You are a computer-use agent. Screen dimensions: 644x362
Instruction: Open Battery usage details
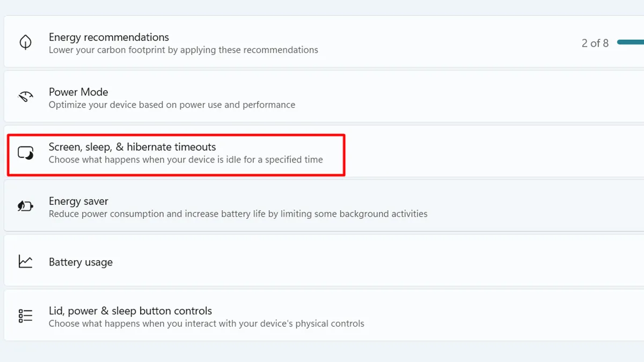(x=80, y=262)
